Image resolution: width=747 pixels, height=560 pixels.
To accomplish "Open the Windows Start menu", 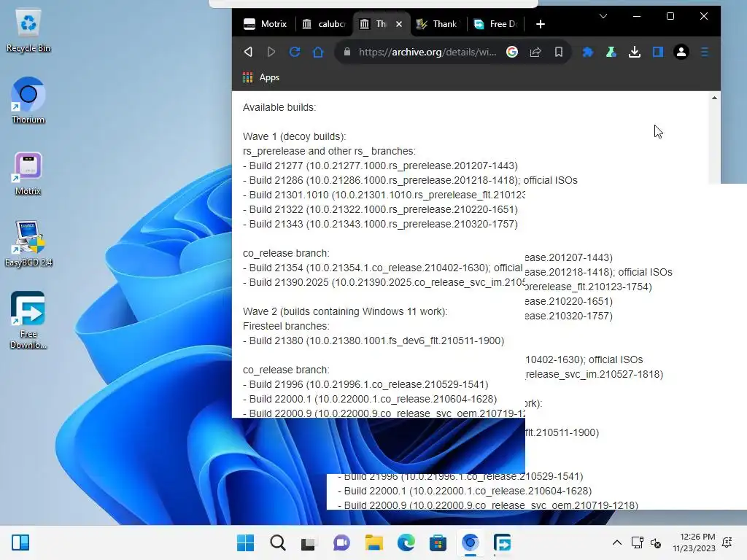I will pyautogui.click(x=245, y=542).
